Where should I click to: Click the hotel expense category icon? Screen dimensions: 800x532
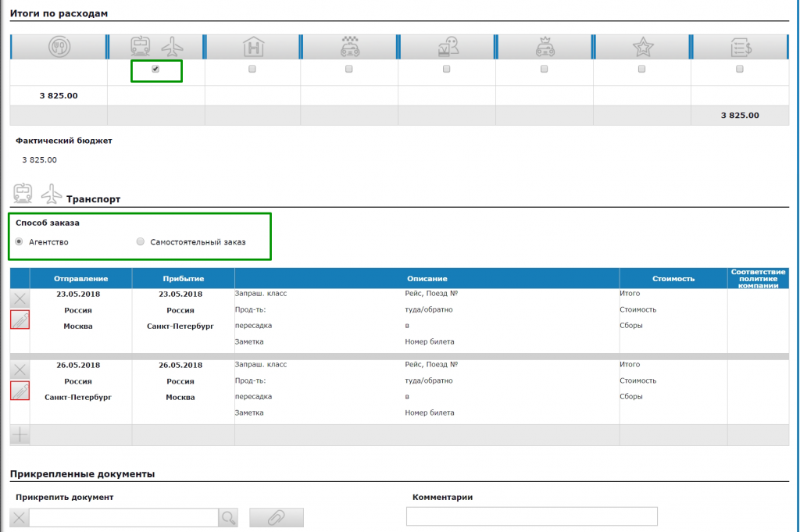(252, 48)
